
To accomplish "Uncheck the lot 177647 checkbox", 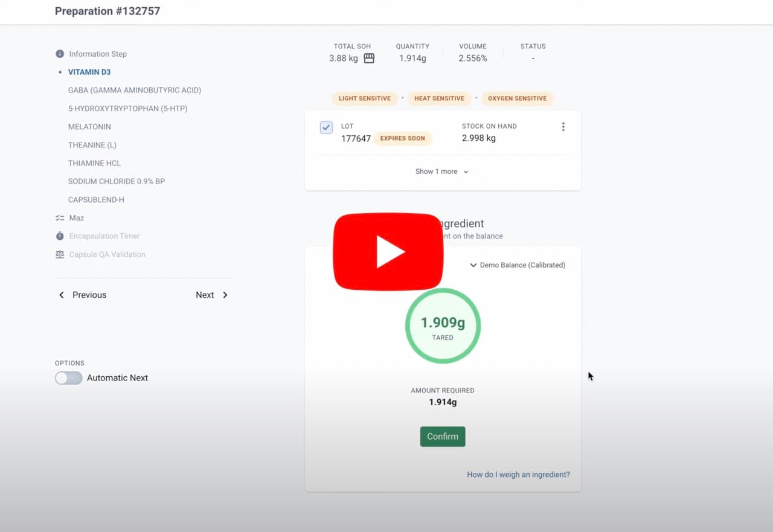I will (326, 127).
